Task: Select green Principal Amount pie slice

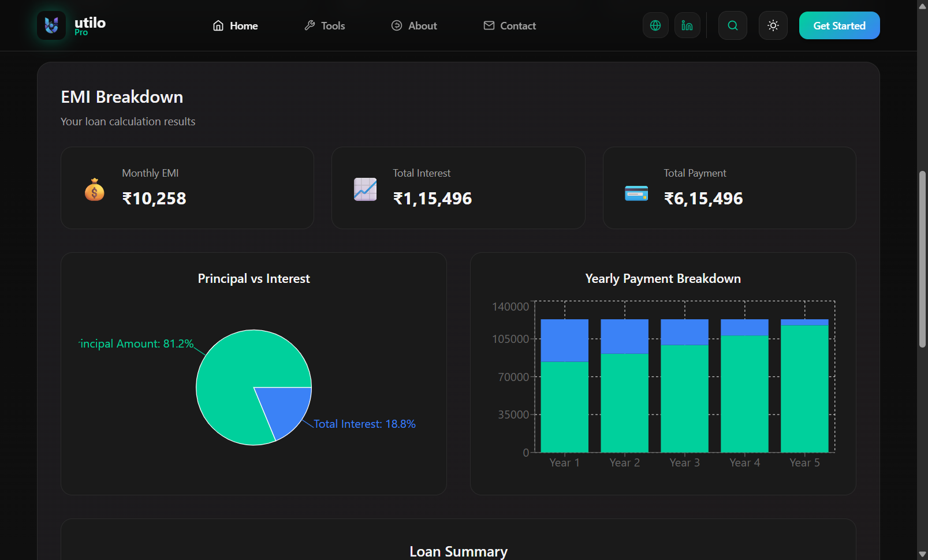Action: 237,375
